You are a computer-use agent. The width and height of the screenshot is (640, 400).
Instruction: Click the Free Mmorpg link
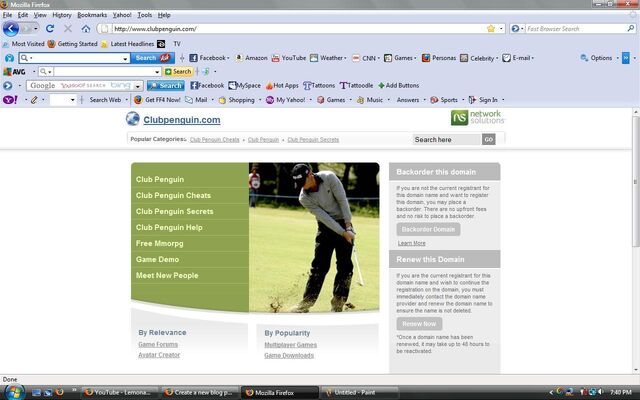(x=160, y=244)
